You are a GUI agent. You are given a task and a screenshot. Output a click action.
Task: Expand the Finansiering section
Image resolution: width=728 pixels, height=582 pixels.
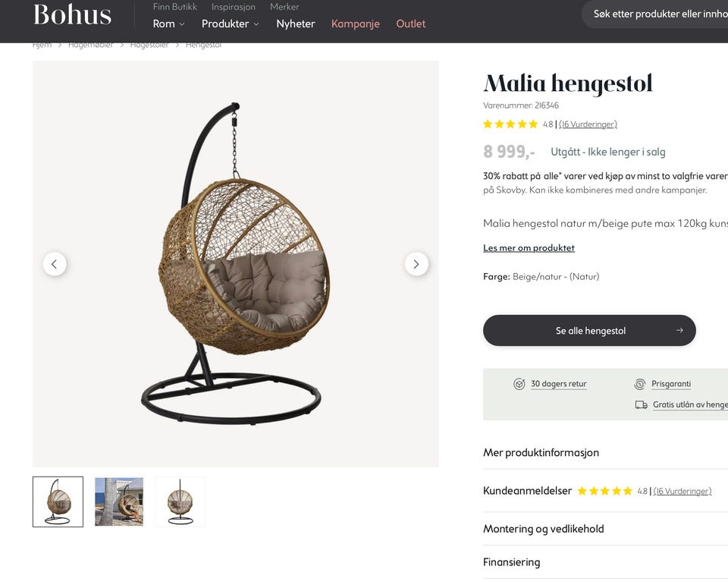[x=605, y=562]
